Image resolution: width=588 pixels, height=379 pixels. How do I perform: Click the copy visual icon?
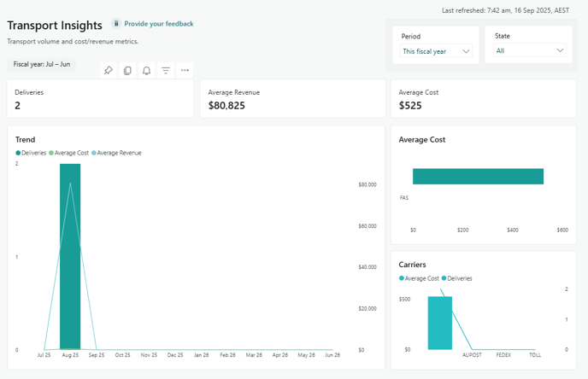(127, 71)
